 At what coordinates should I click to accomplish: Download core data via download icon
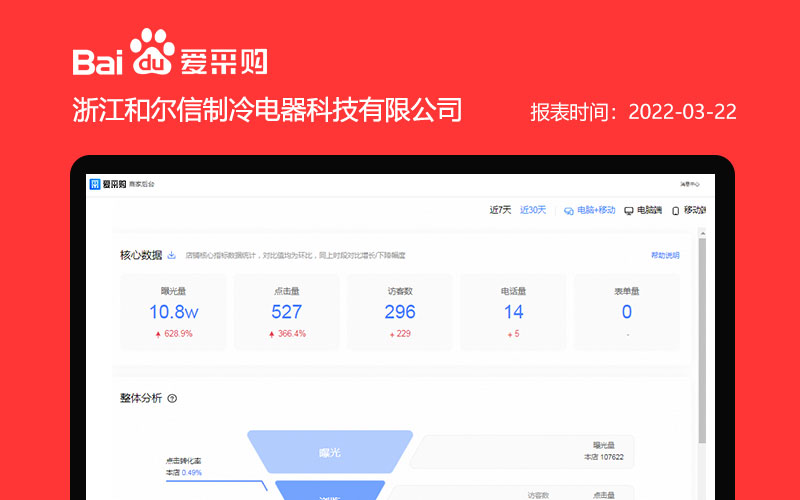tap(172, 255)
